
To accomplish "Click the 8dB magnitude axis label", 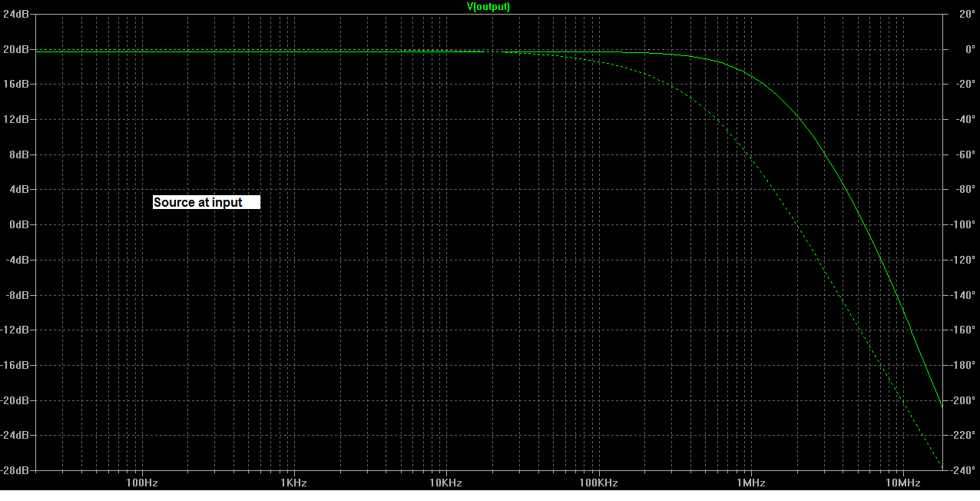I will coord(18,154).
